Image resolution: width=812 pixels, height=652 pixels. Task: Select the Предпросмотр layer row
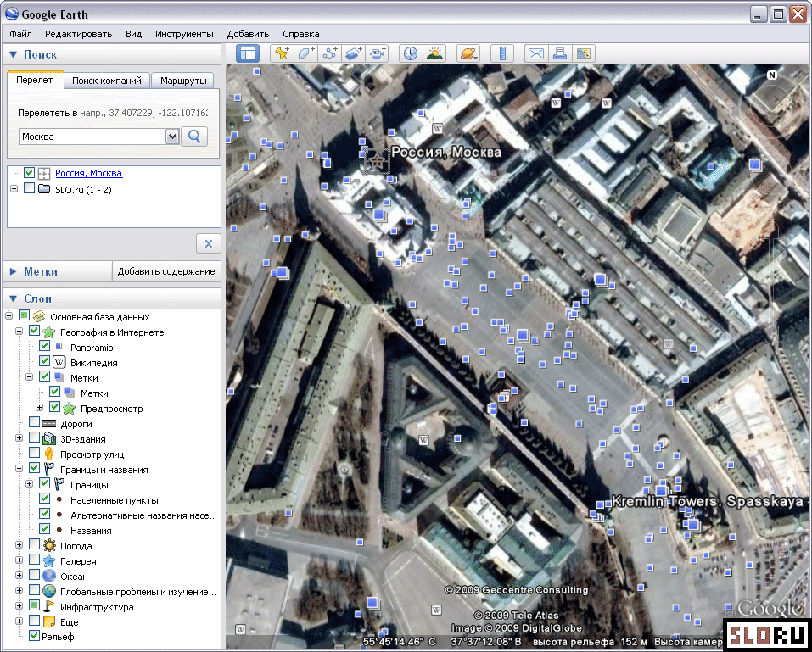pos(111,409)
